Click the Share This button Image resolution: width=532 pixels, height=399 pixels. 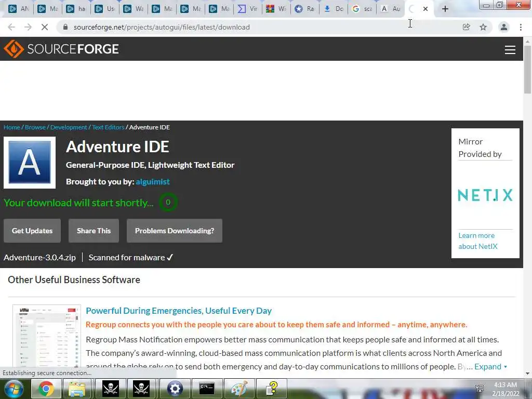94,231
